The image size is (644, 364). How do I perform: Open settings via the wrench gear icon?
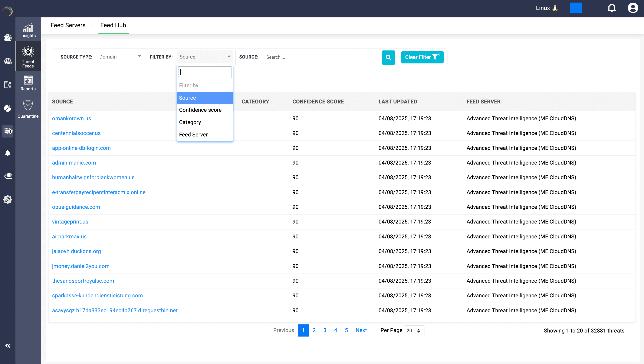pyautogui.click(x=7, y=199)
